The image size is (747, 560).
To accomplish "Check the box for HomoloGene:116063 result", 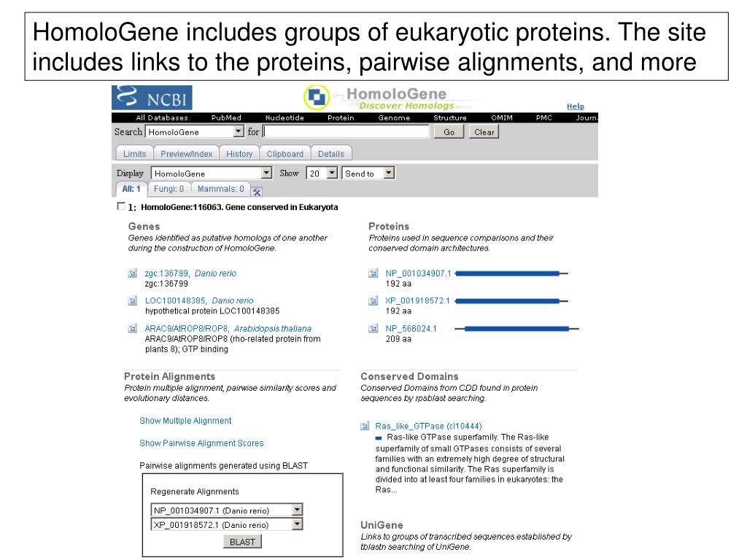I will (121, 206).
